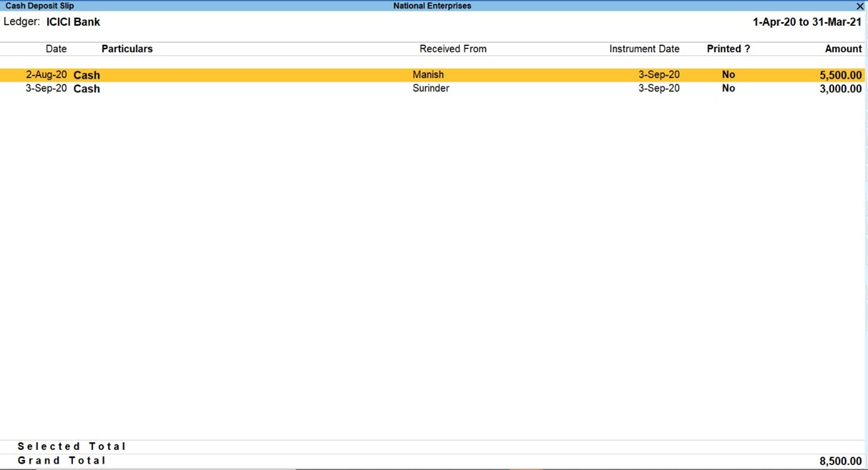Toggle Printed status for Surinder entry
868x470 pixels.
pyautogui.click(x=728, y=88)
